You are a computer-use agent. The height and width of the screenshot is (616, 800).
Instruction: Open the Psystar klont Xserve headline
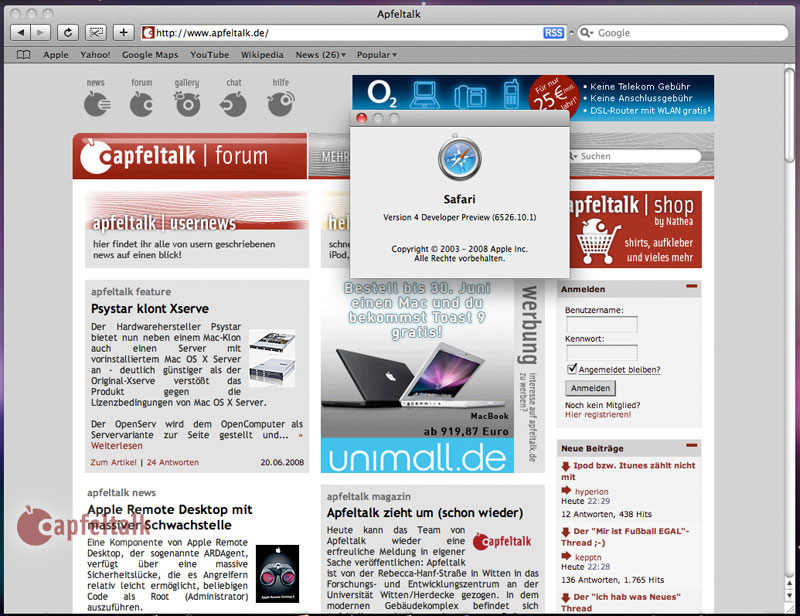[150, 308]
